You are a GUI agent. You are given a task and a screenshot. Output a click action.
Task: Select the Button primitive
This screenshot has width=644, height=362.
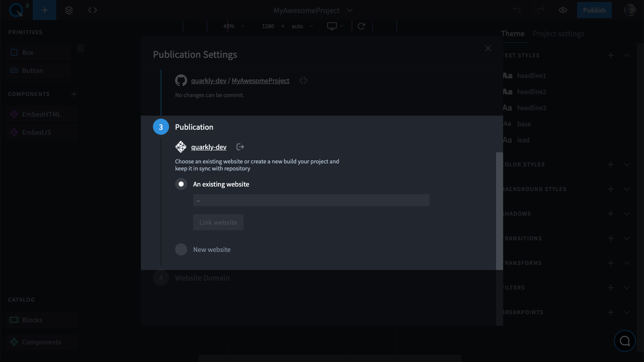click(x=39, y=70)
